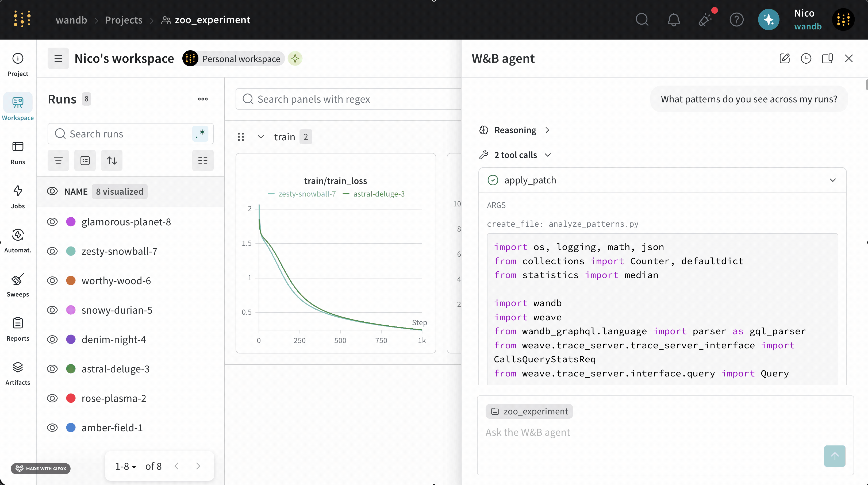Open the Project overview sidebar item
This screenshot has width=868, height=485.
[x=18, y=65]
